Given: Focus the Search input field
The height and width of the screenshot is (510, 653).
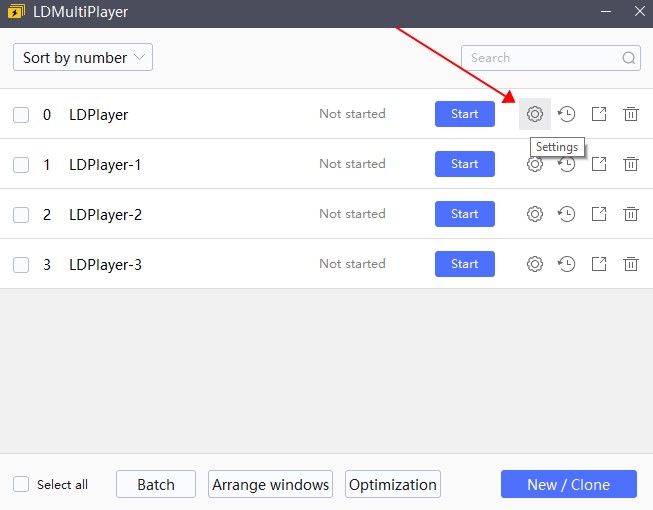Looking at the screenshot, I should pos(551,58).
